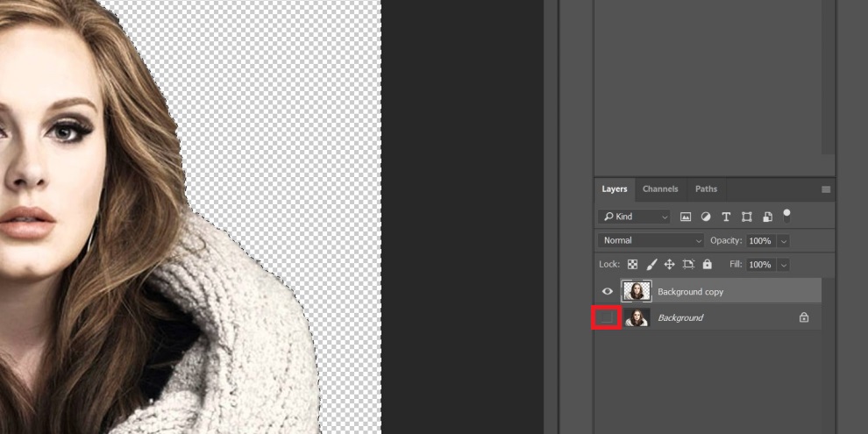Open the Kind filter dropdown
868x434 pixels.
tap(635, 217)
